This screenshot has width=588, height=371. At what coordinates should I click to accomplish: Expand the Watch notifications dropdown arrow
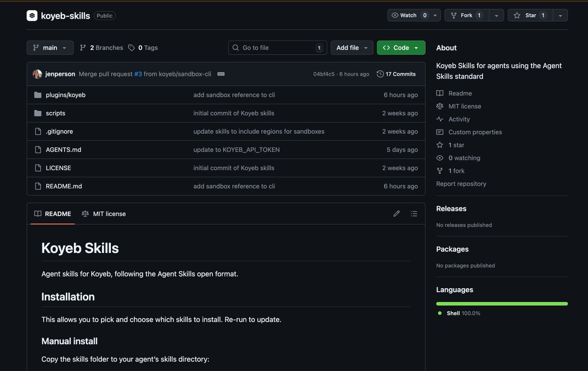click(x=436, y=15)
